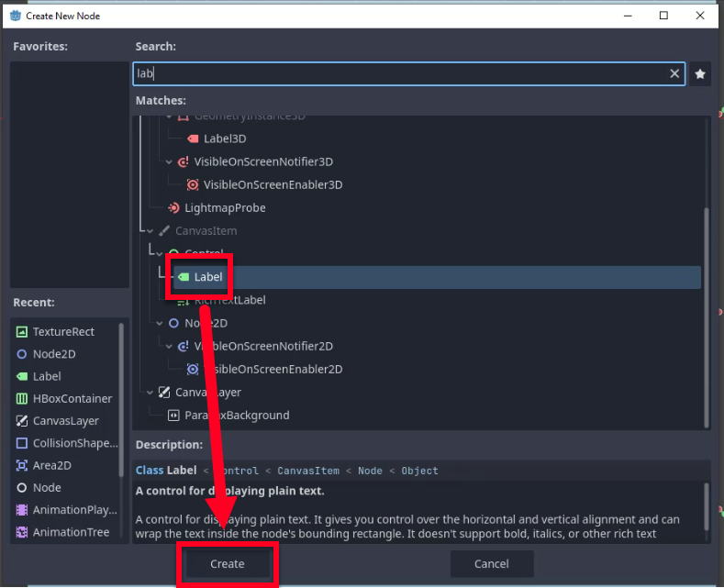The image size is (724, 588).
Task: Collapse the Node2D branch in matches
Action: coord(160,324)
